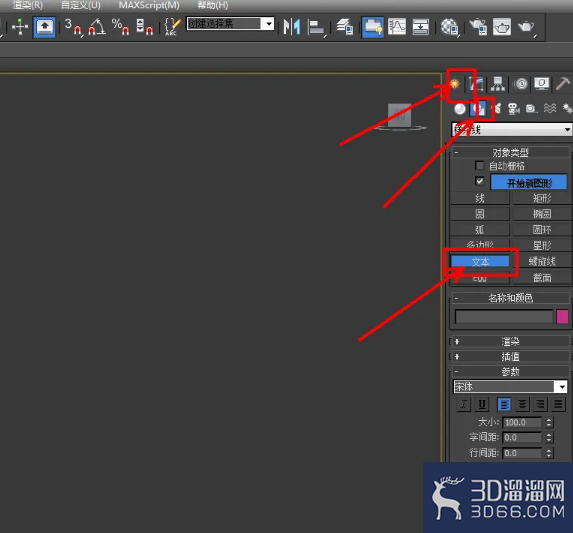Click the 截面 shape button
The image size is (573, 533).
(x=542, y=278)
